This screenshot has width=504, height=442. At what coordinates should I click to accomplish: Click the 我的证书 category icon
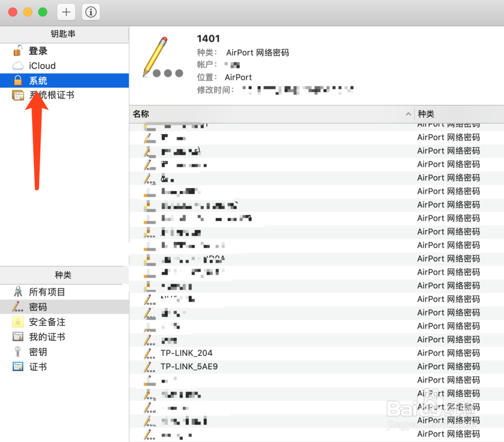click(x=18, y=337)
